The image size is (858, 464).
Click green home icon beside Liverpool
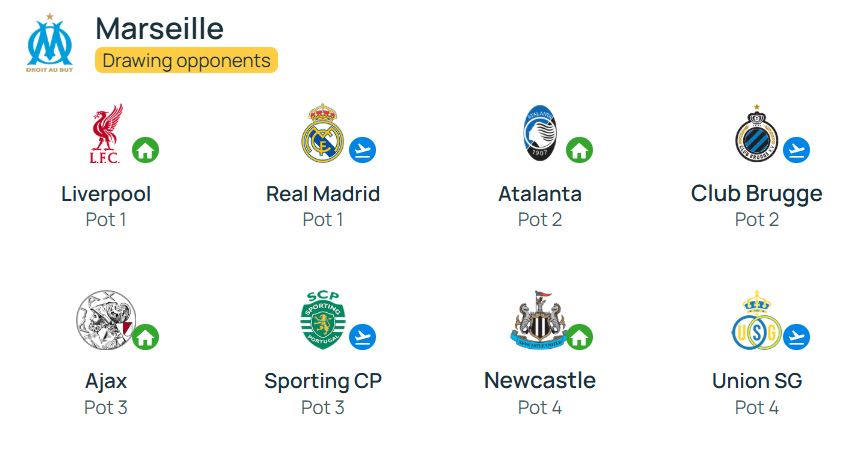pos(146,150)
